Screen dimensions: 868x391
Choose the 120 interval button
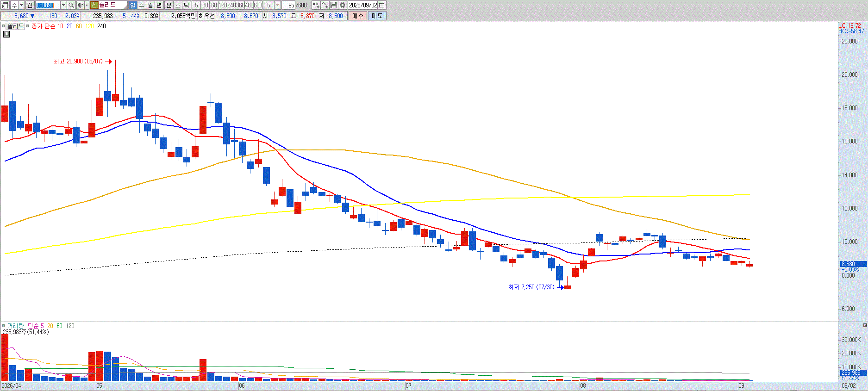(223, 5)
